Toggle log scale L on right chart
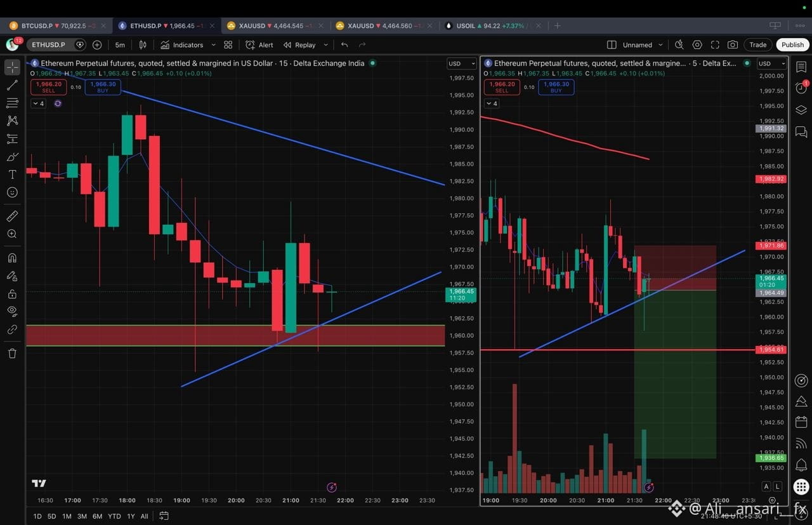The image size is (812, 525). pyautogui.click(x=778, y=486)
